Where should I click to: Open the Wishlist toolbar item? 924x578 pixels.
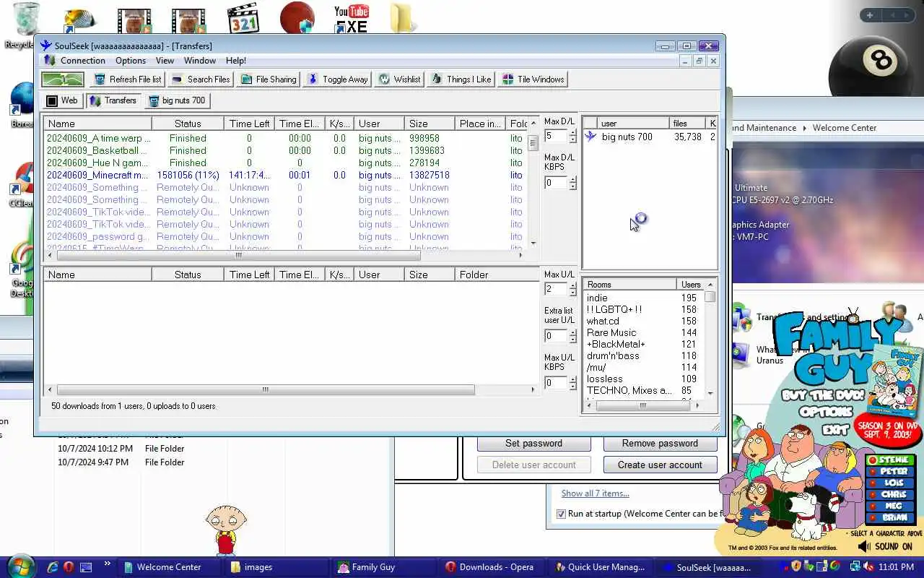pos(399,79)
